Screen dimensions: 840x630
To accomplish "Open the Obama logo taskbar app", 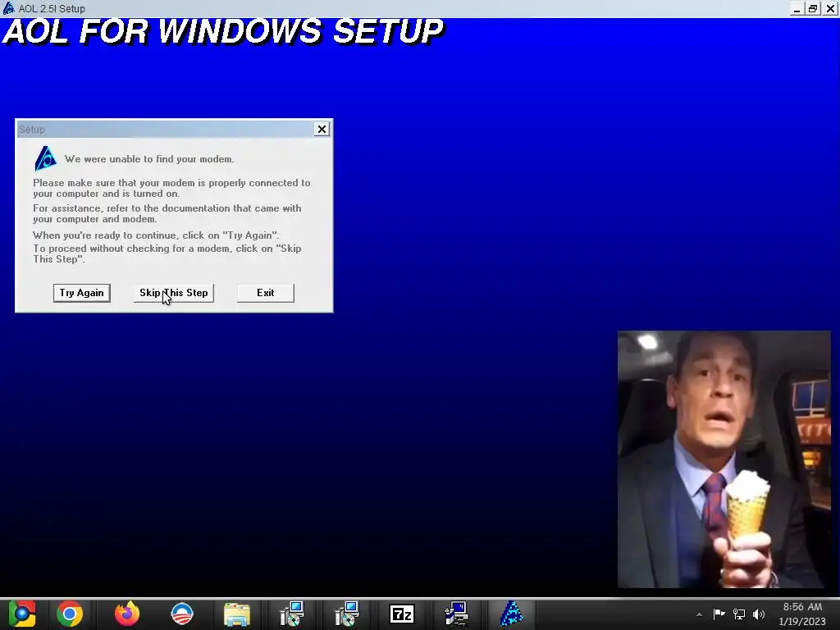I will (181, 614).
